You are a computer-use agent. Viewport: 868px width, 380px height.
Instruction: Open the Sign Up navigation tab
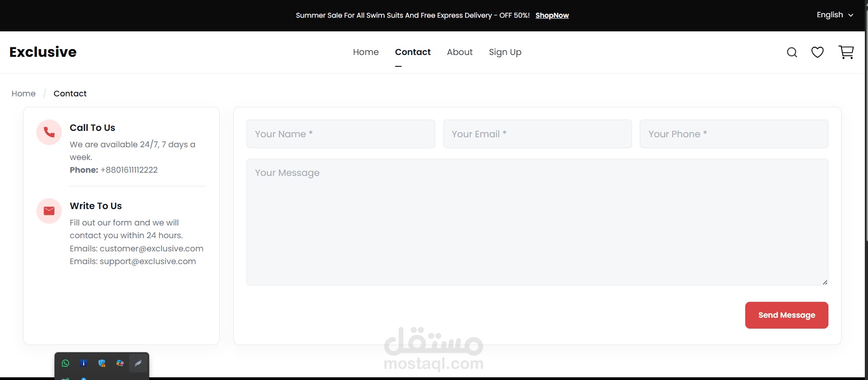(x=505, y=52)
